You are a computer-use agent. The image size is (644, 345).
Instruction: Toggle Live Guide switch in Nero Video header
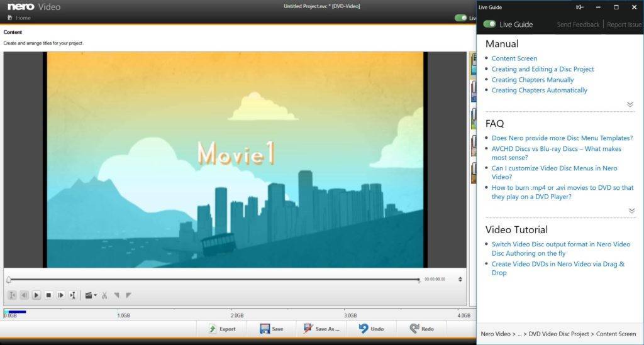tap(461, 18)
